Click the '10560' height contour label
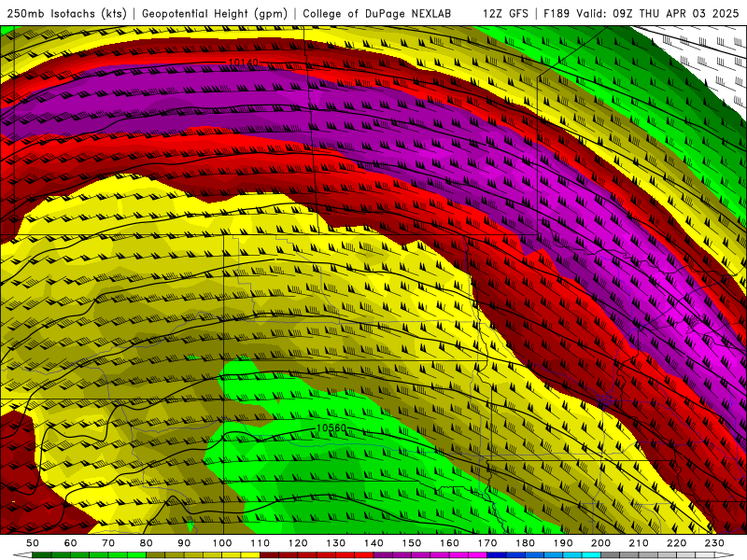747x560 pixels. click(x=331, y=427)
